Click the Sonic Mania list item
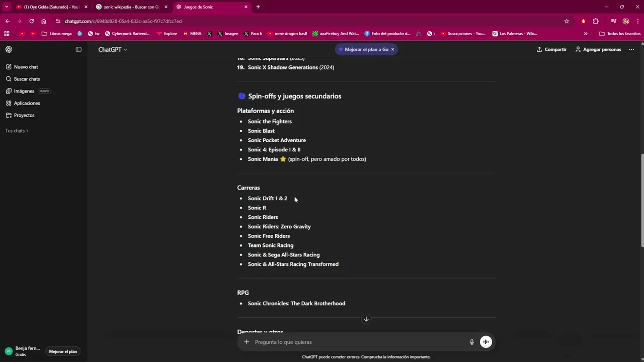 click(x=307, y=159)
